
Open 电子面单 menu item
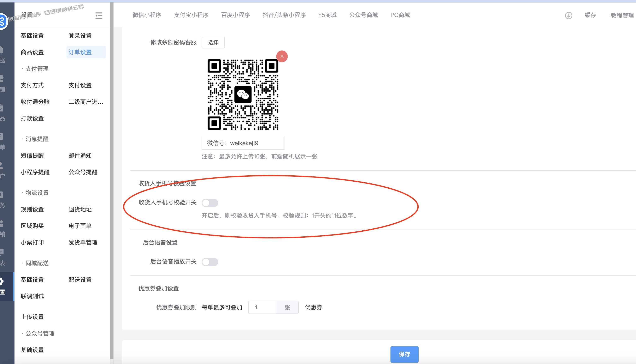[80, 226]
